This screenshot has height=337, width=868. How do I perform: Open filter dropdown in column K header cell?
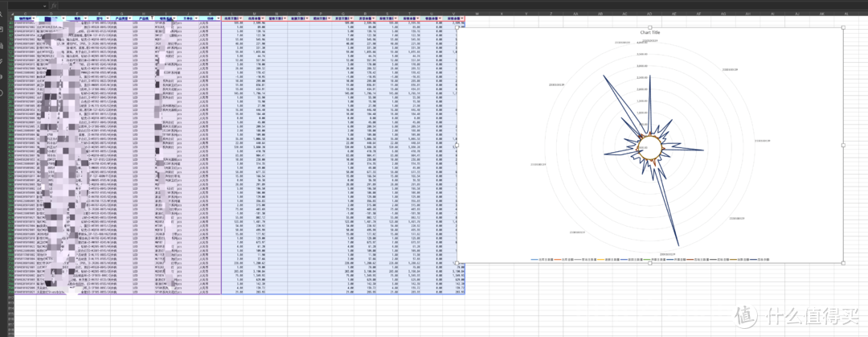coord(219,18)
